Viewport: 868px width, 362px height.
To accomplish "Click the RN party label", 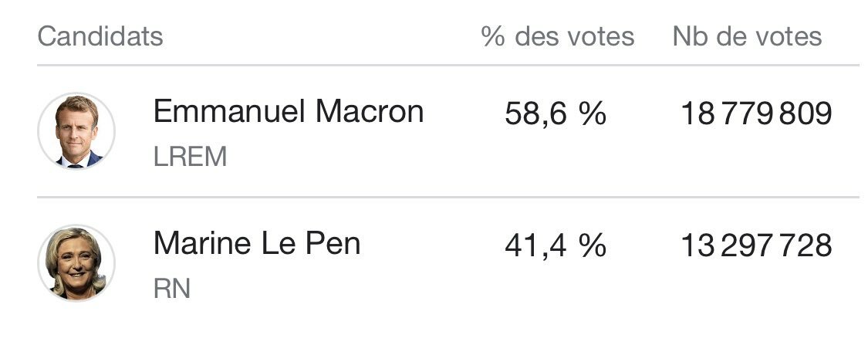I will (x=171, y=289).
